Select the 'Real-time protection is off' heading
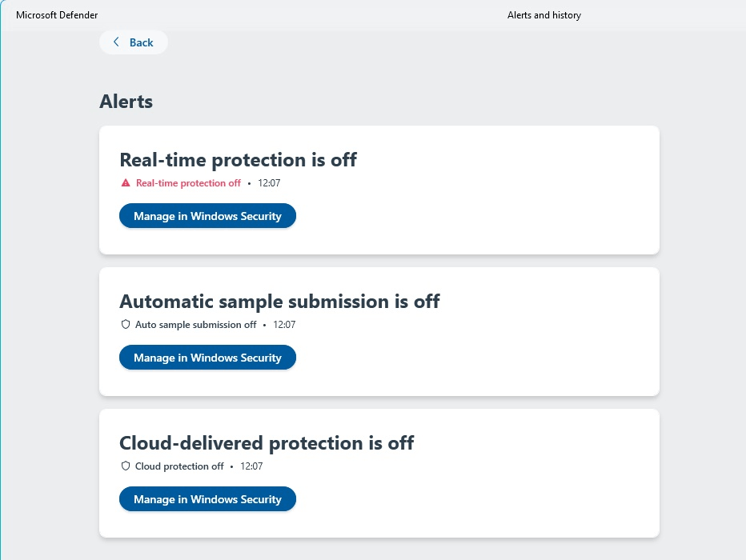 tap(238, 160)
